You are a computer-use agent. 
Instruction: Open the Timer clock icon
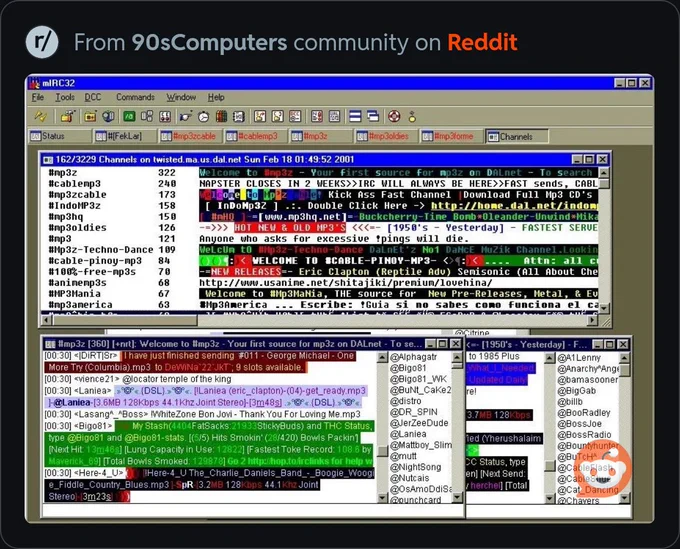click(203, 116)
